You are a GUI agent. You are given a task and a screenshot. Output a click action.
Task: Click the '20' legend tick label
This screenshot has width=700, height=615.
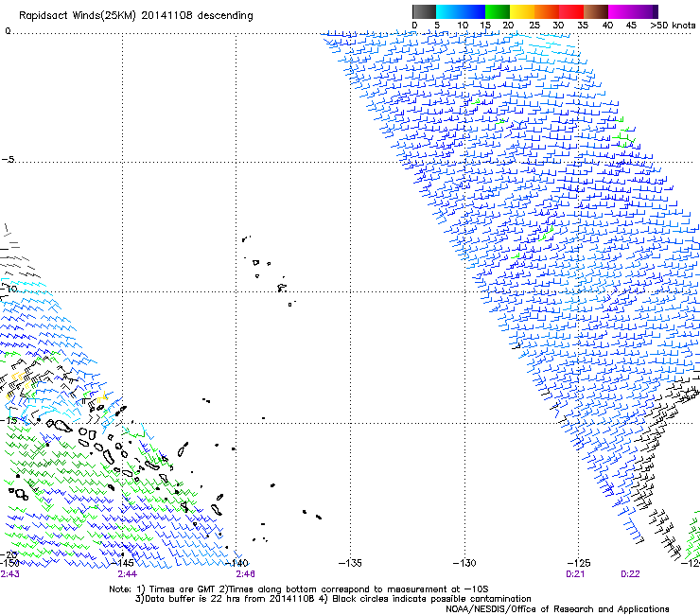(508, 25)
